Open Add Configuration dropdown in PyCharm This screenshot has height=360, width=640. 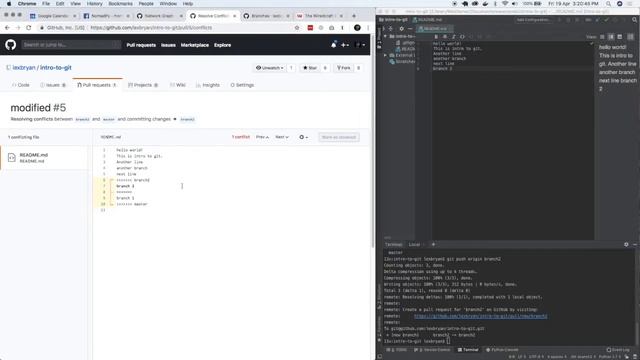534,20
